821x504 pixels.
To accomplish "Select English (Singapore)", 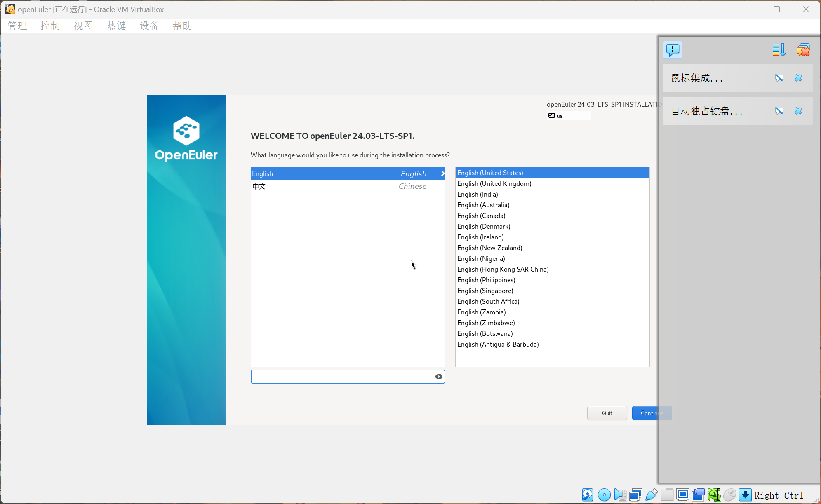I will 553,291.
